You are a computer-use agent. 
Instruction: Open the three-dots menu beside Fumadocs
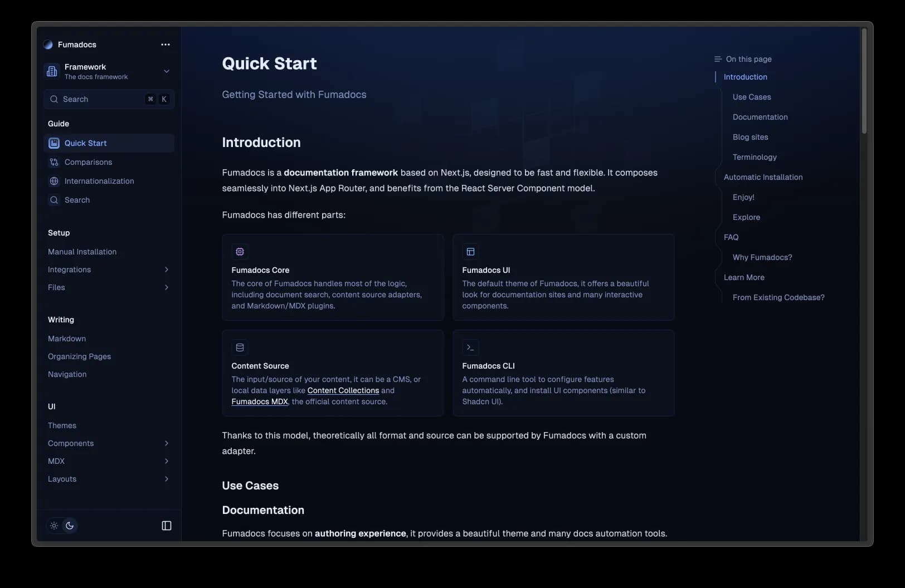click(x=166, y=45)
